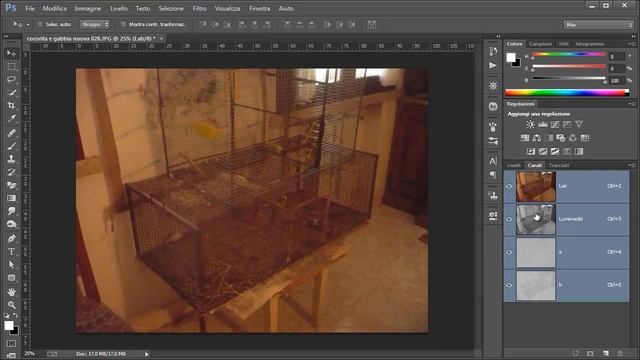
Task: Expand the collapsed right panel dock
Action: pos(498,36)
